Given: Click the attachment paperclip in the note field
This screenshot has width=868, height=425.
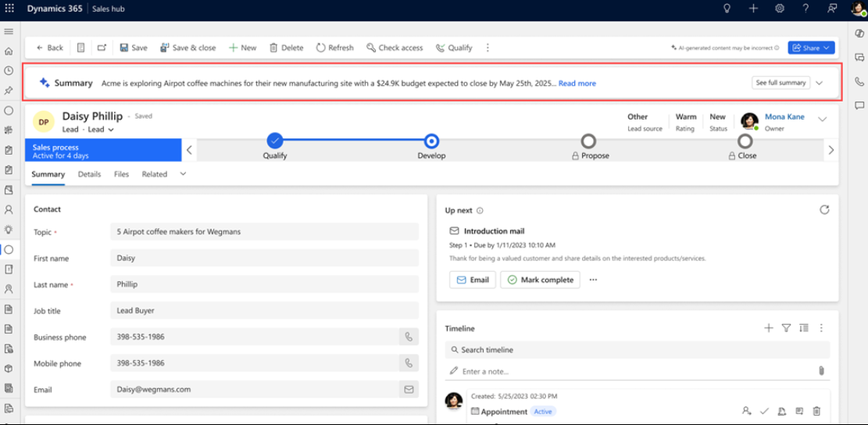Looking at the screenshot, I should pos(822,371).
